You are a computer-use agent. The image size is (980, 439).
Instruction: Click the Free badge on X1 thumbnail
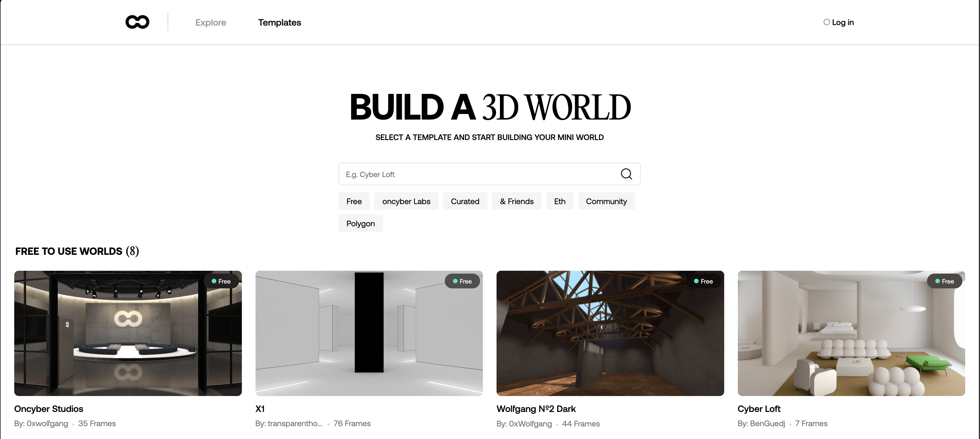(462, 281)
